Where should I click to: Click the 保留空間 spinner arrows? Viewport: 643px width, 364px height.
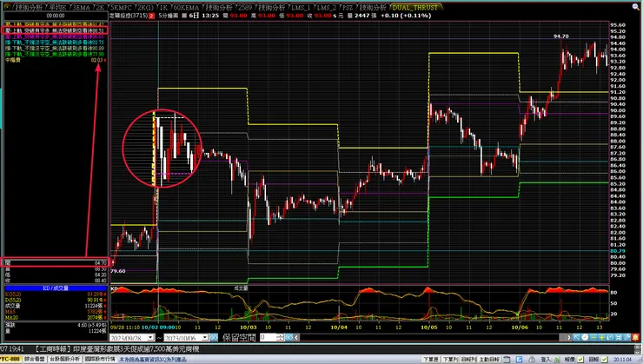tap(281, 337)
